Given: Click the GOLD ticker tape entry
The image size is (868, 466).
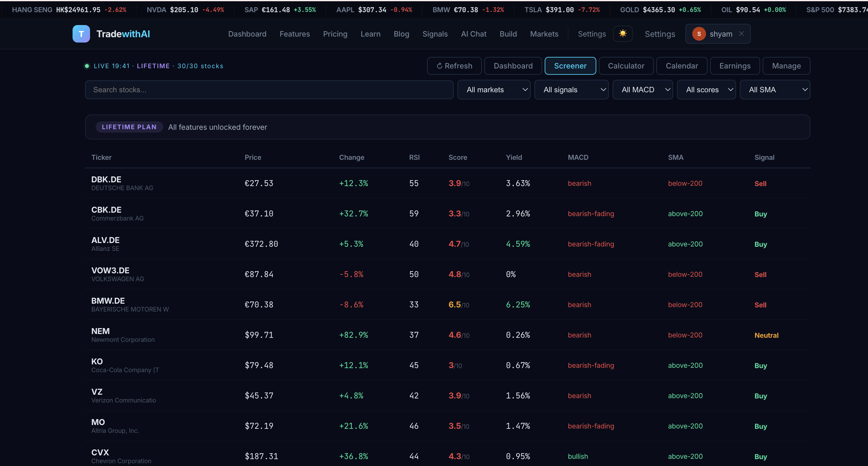Looking at the screenshot, I should 660,10.
